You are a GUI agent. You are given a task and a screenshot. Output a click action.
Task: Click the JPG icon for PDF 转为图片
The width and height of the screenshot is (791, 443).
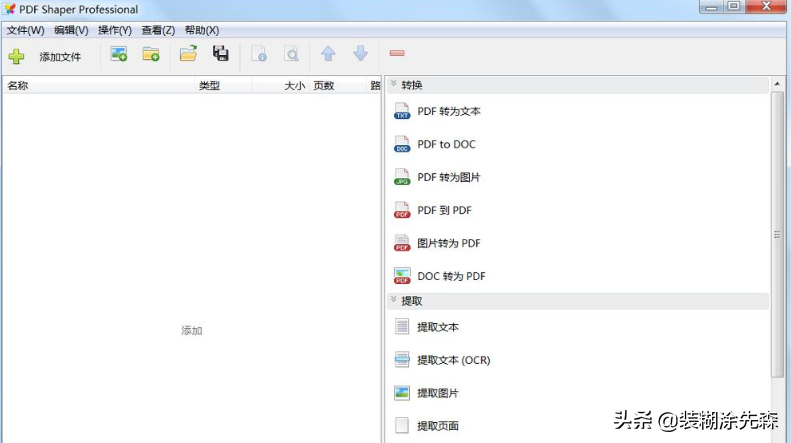(x=402, y=177)
